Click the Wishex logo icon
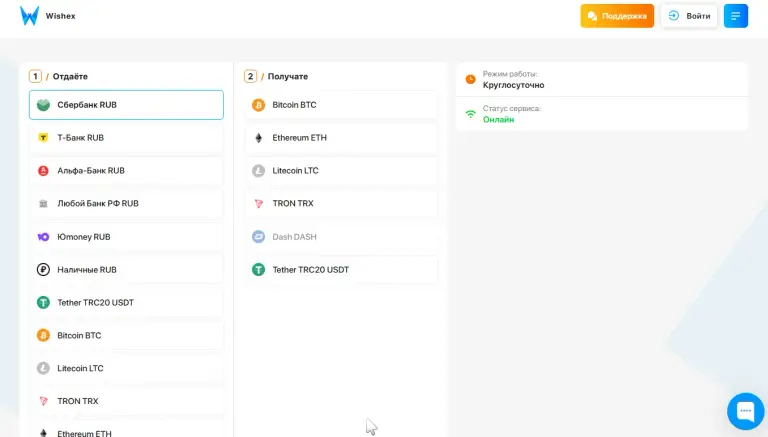 29,16
